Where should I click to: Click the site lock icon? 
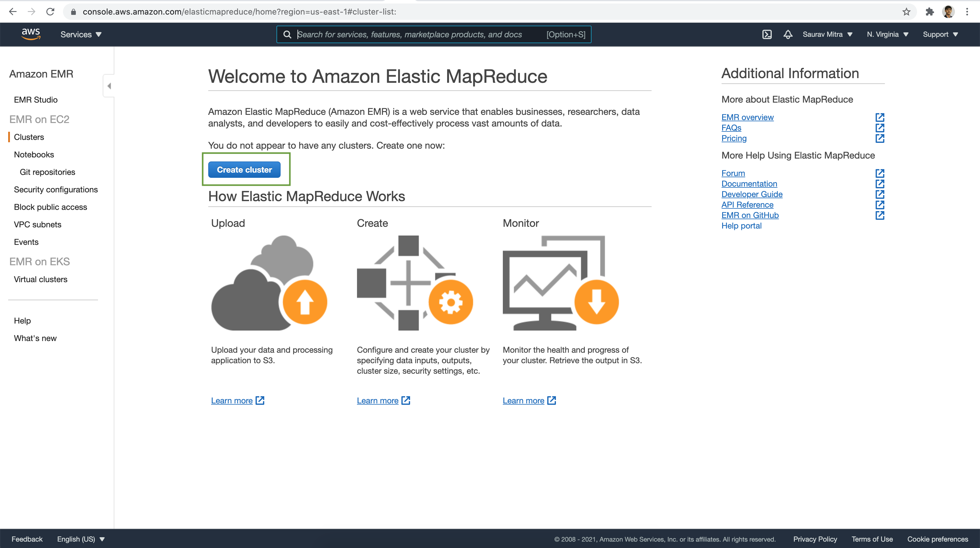(73, 12)
